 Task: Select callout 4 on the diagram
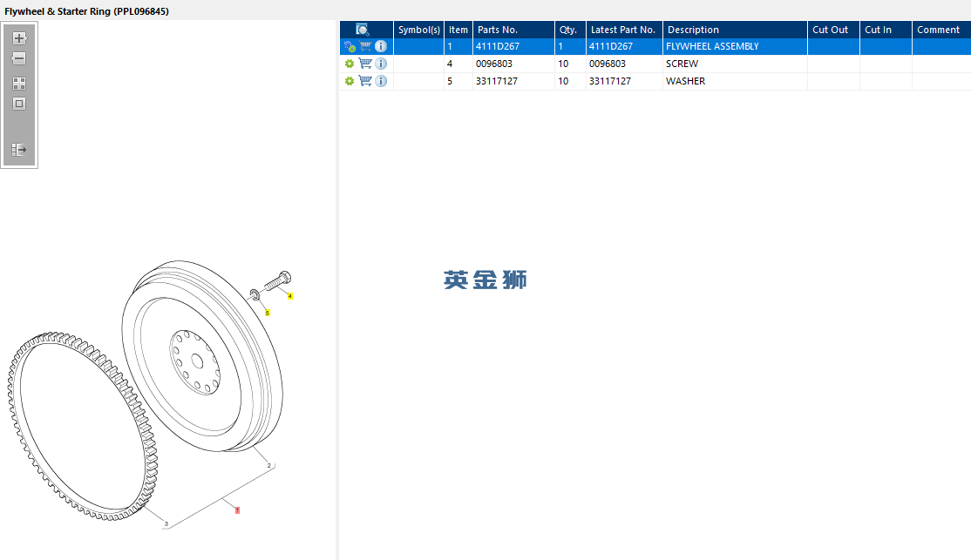[289, 296]
